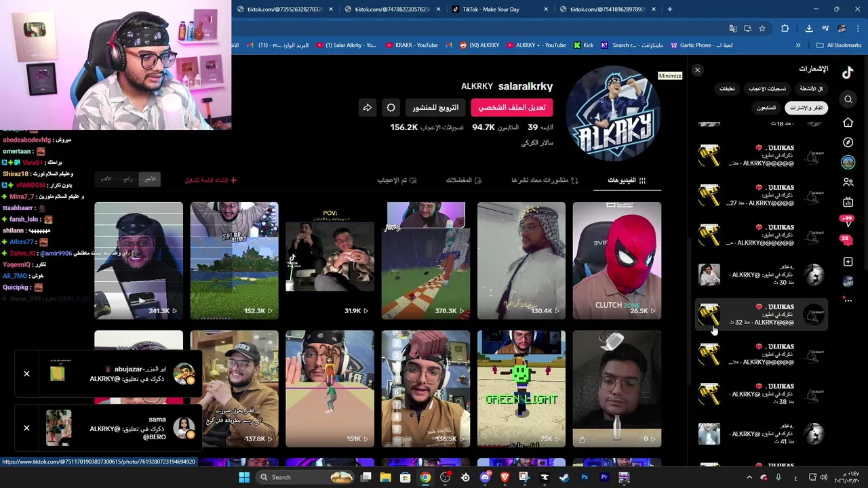Image resolution: width=868 pixels, height=488 pixels.
Task: Switch to the الفيديوهات tab
Action: (627, 180)
